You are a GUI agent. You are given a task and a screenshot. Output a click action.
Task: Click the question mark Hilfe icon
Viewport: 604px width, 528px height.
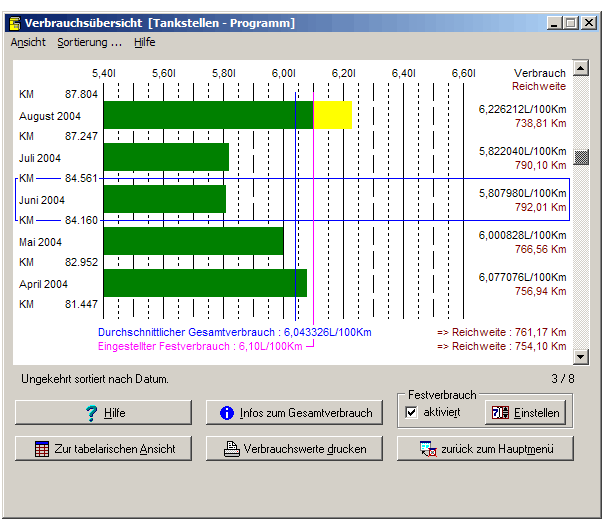point(91,413)
